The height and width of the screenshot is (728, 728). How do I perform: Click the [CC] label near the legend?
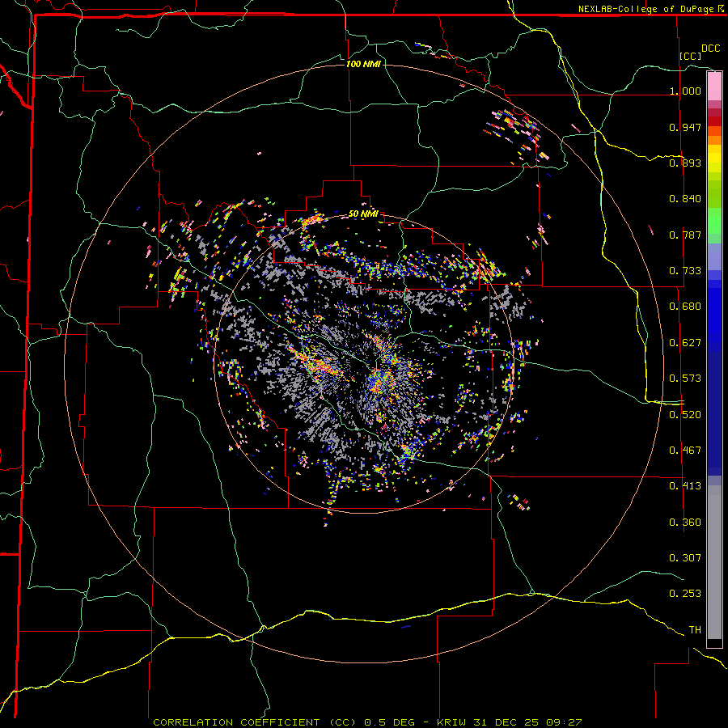pos(691,56)
